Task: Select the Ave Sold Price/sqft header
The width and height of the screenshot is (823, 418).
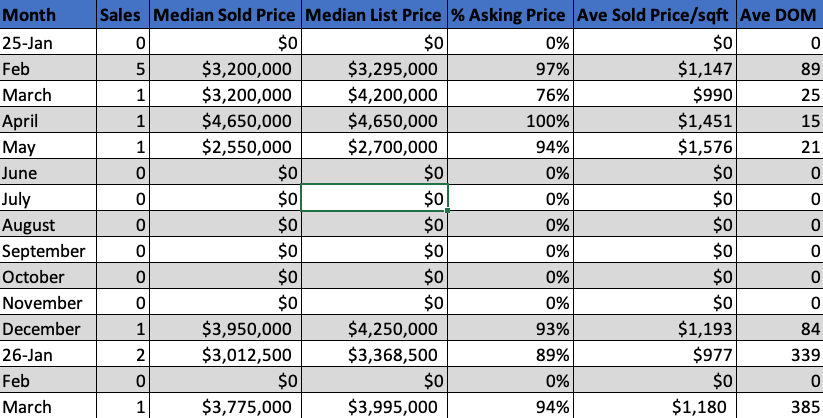Action: point(656,16)
